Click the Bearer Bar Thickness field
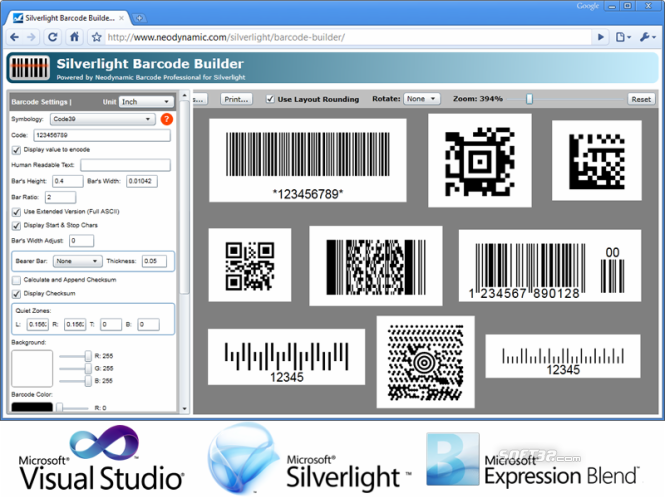Viewport: 665px width, 498px height. [x=154, y=261]
